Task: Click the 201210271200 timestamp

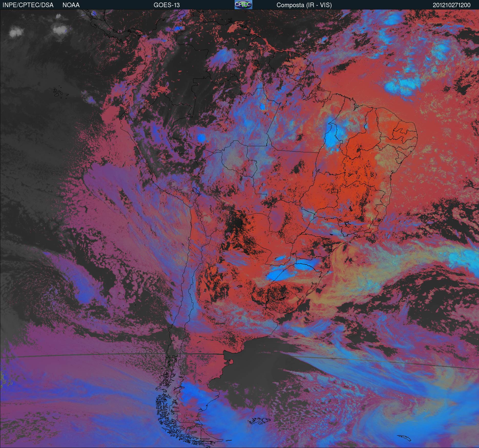Action: point(452,5)
